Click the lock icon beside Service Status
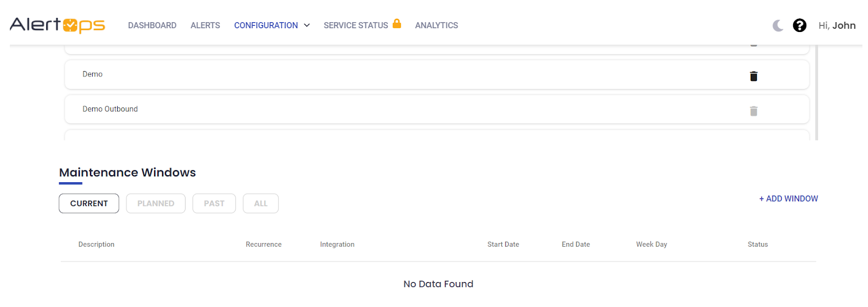868x307 pixels. (397, 23)
